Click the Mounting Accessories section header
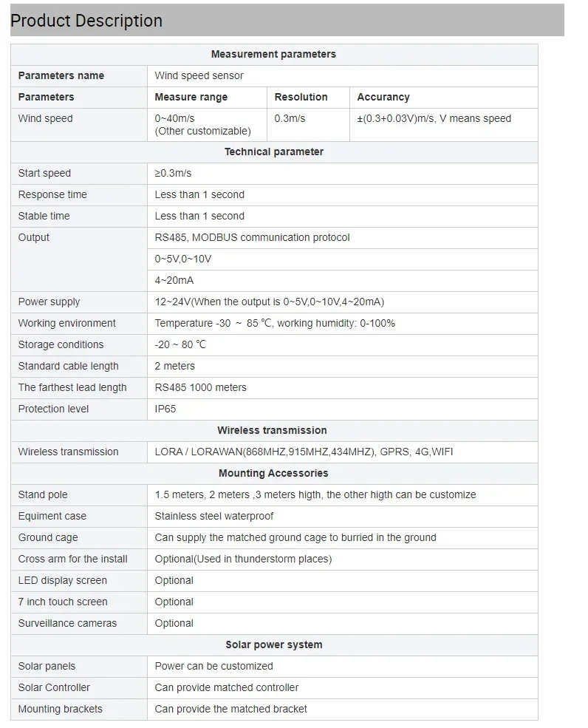Viewport: 588px width, 728px height. pyautogui.click(x=274, y=473)
